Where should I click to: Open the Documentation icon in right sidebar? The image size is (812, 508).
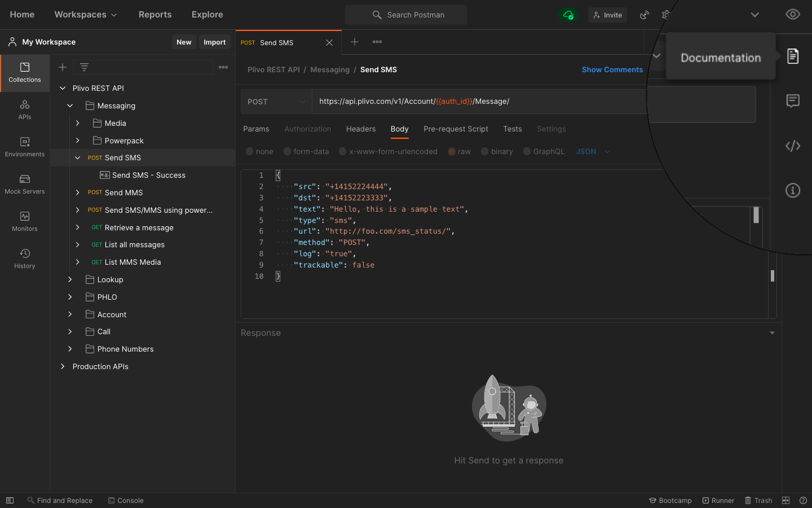point(793,56)
